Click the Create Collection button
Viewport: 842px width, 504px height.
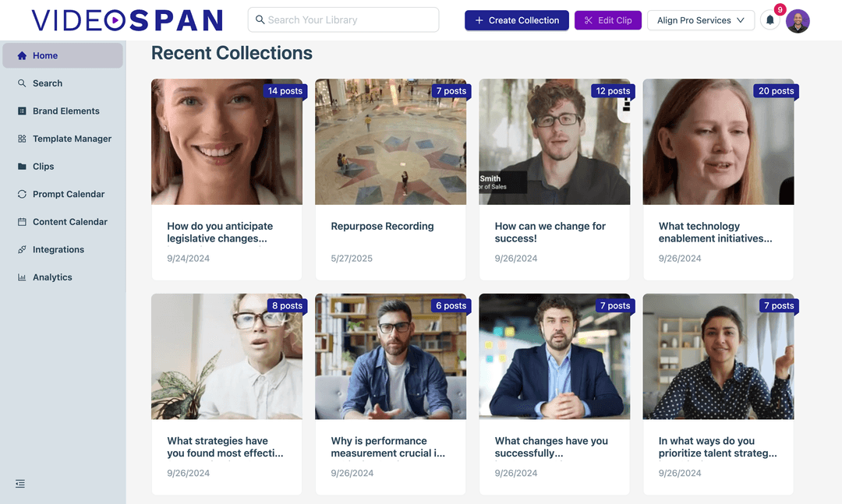(516, 20)
